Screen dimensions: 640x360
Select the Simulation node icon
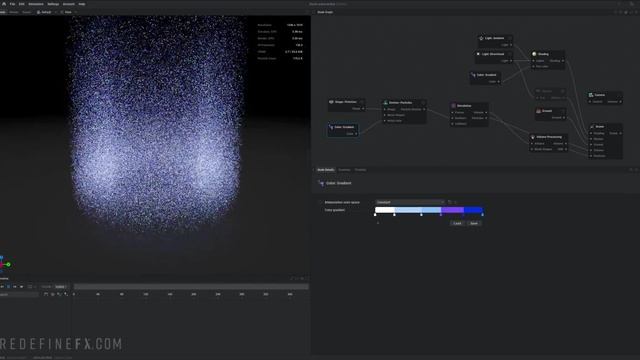click(x=453, y=106)
